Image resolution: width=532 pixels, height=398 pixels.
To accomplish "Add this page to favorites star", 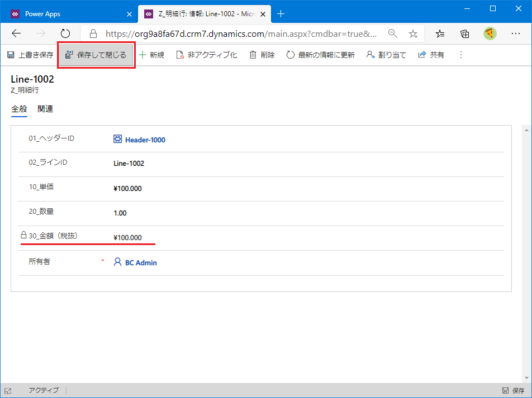I will (x=413, y=33).
